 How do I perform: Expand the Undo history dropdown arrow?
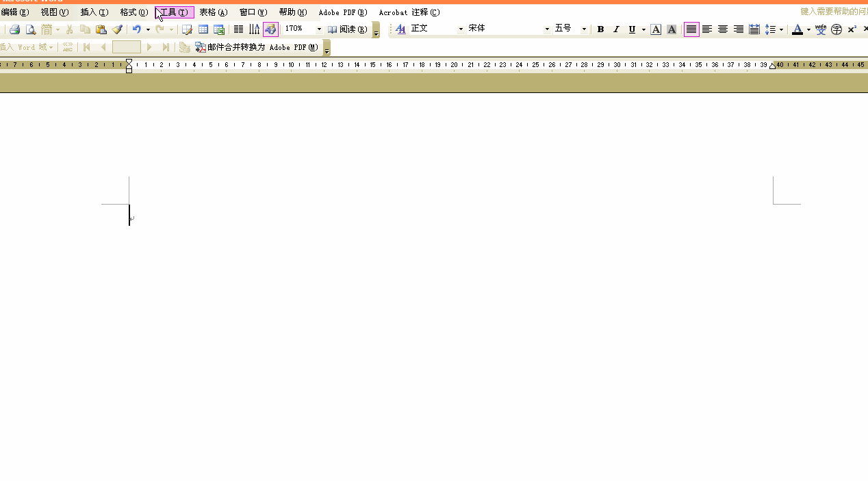coord(148,29)
